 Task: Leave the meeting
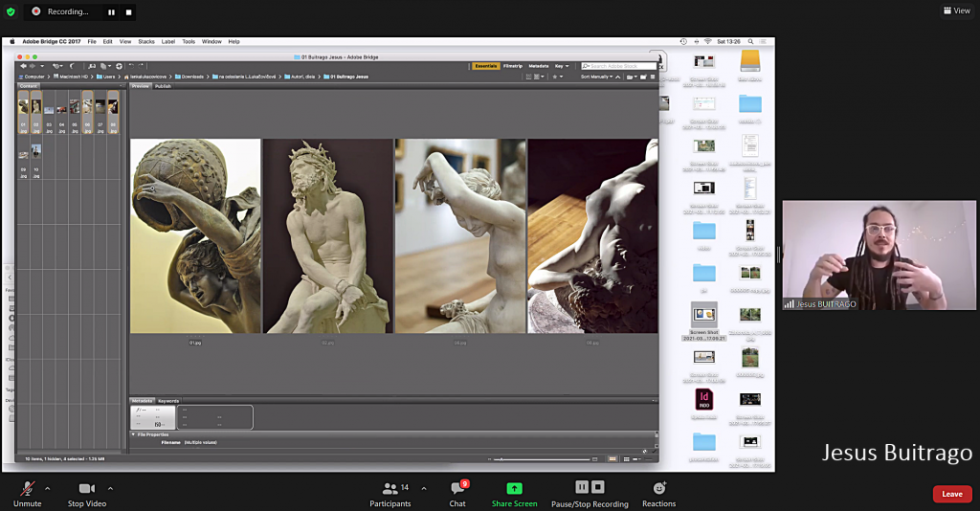coord(952,494)
